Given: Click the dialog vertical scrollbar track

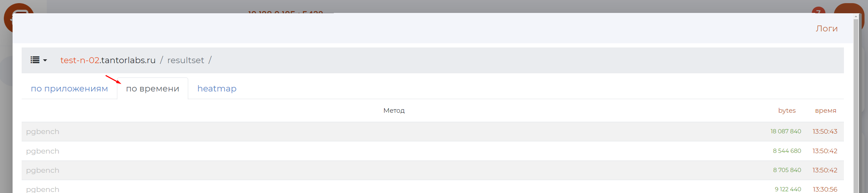Looking at the screenshot, I should (x=856, y=105).
